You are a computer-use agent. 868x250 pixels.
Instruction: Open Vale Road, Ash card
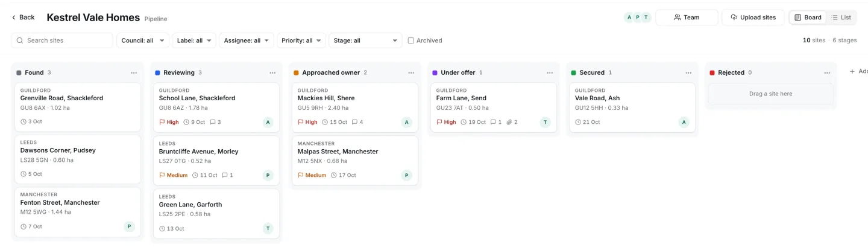pos(632,107)
